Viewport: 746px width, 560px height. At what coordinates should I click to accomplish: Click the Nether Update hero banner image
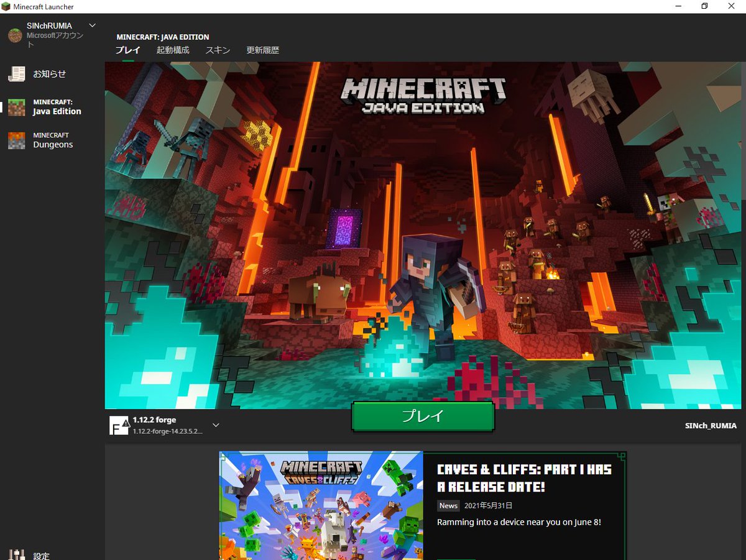[425, 235]
